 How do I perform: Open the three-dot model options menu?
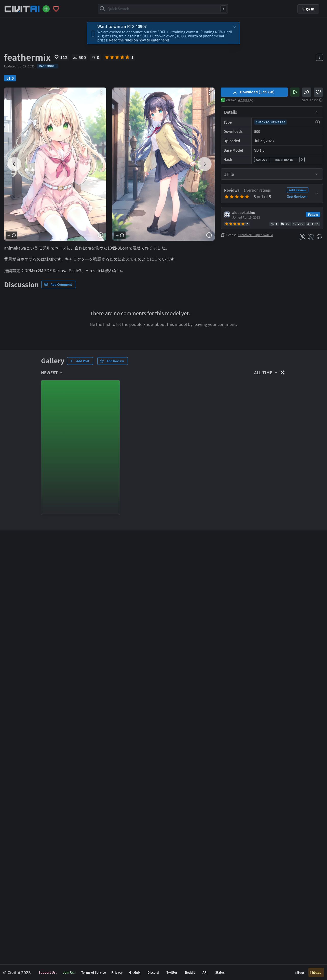coord(319,57)
